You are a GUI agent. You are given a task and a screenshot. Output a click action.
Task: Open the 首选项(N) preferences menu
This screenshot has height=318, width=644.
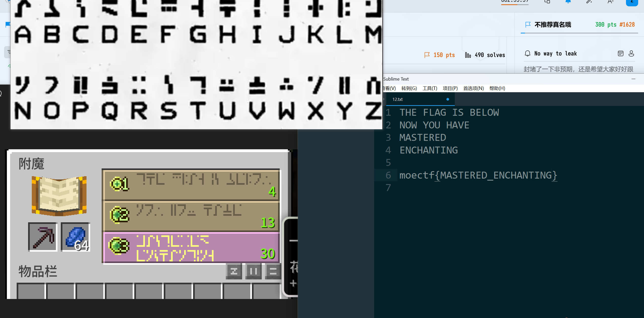pos(473,88)
